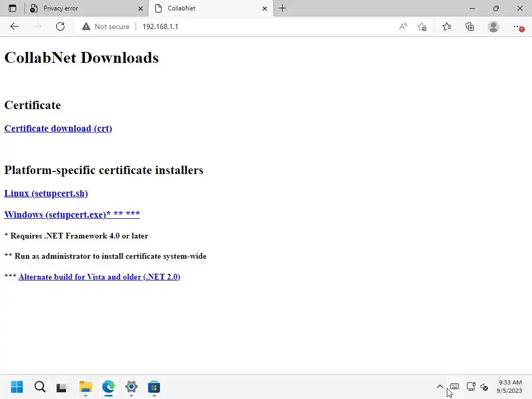
Task: Show hidden system tray icons
Action: (x=440, y=387)
